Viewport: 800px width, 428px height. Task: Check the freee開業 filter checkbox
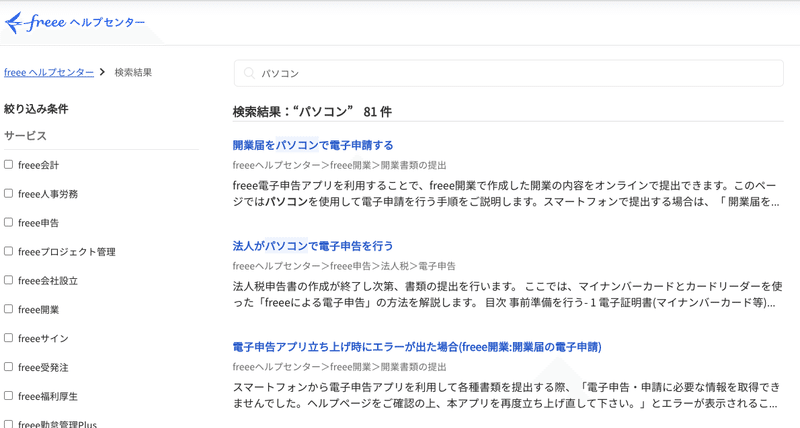click(x=9, y=309)
